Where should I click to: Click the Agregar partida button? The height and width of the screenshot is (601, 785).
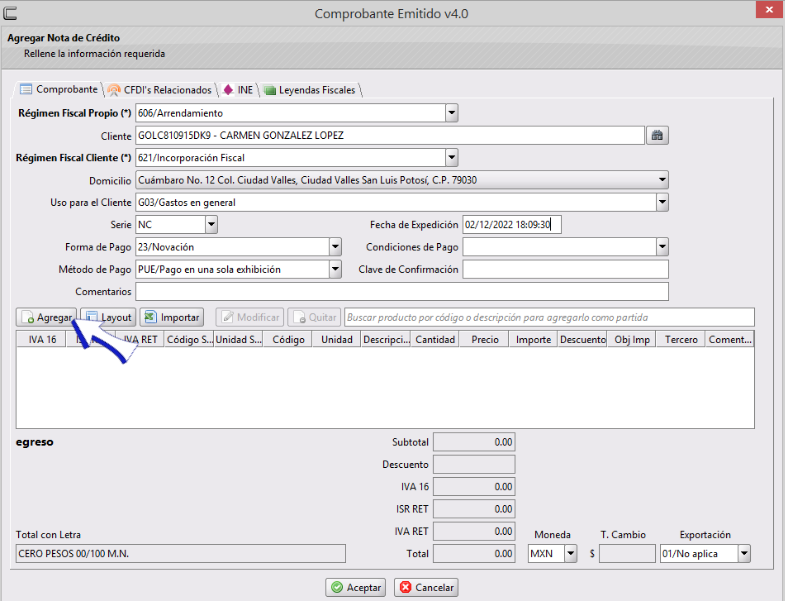point(47,318)
